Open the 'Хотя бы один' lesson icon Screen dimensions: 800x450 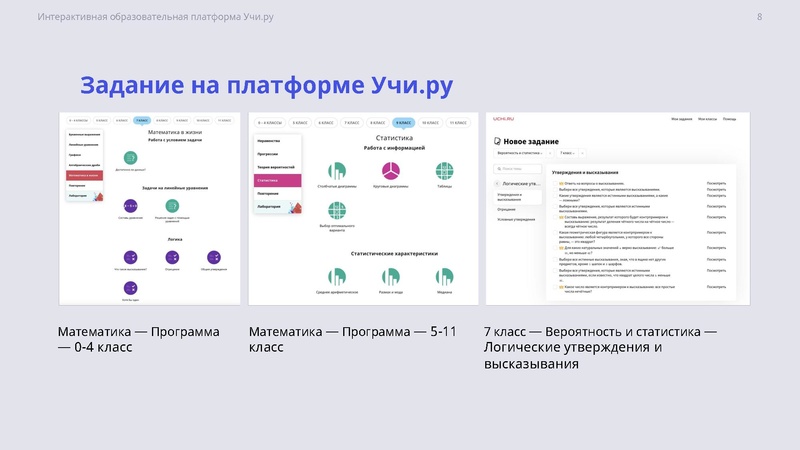click(131, 288)
